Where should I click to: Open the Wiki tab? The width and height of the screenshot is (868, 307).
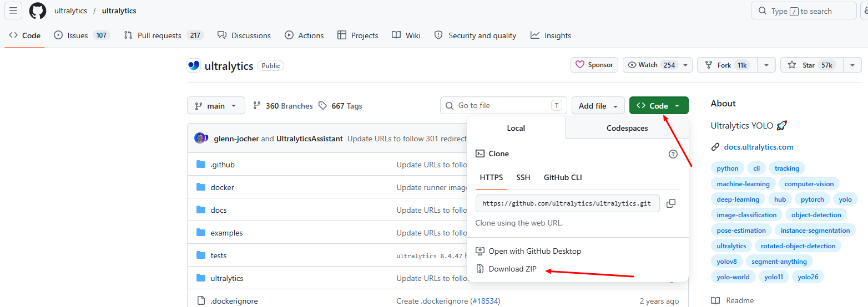pyautogui.click(x=406, y=35)
